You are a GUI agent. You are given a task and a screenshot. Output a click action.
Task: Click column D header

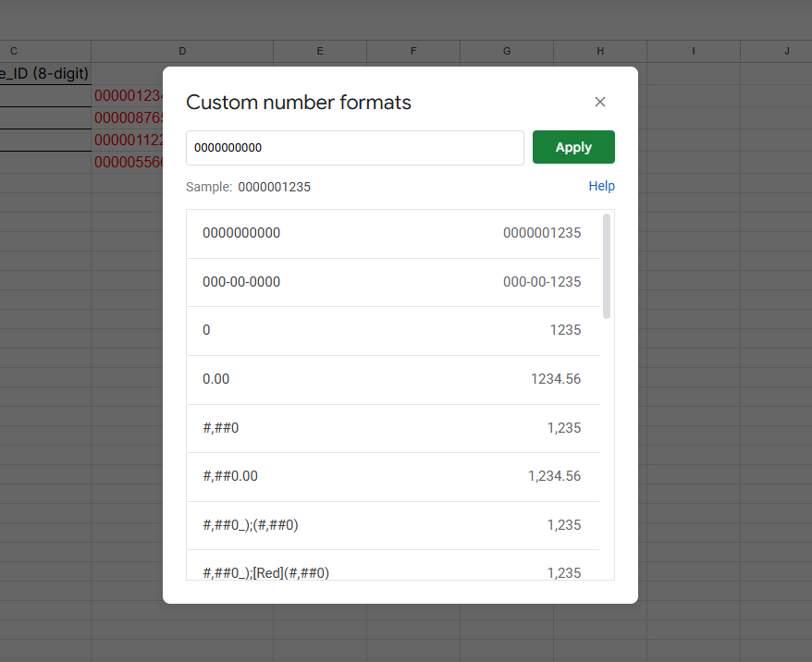pos(181,51)
